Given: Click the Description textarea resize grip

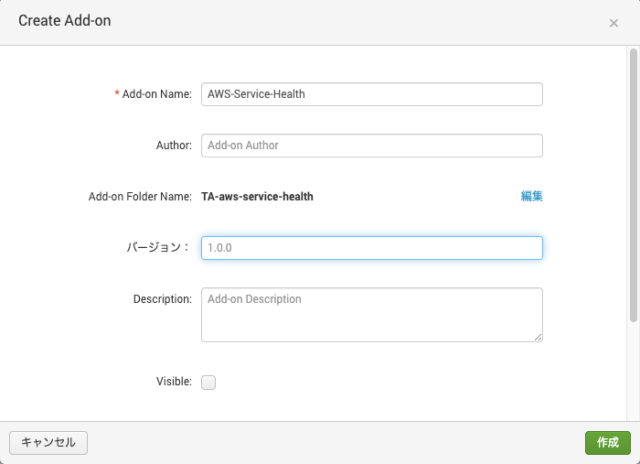Looking at the screenshot, I should pos(538,337).
